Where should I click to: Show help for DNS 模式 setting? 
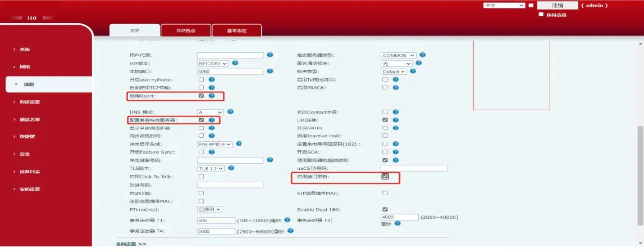pos(230,112)
